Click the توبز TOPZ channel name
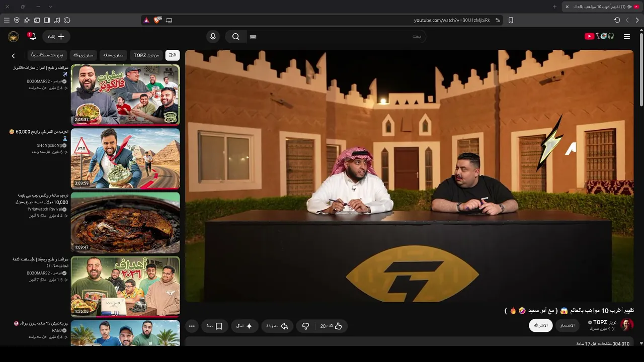The height and width of the screenshot is (362, 644). point(605,322)
